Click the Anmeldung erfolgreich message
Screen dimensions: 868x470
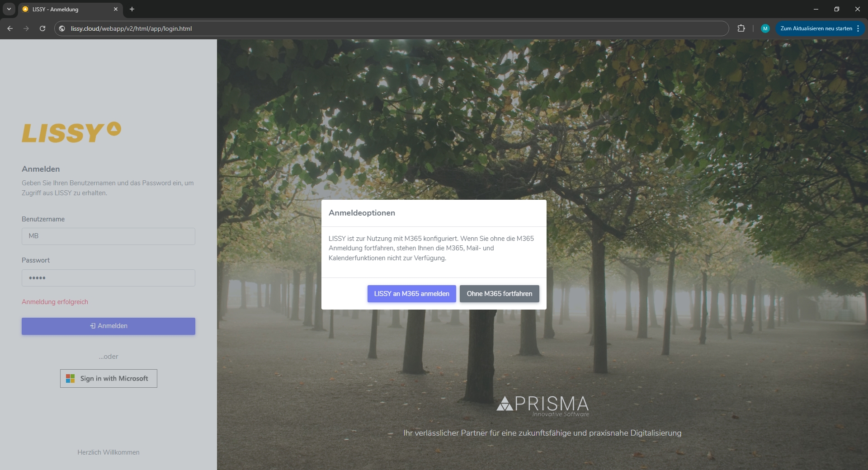click(x=55, y=302)
